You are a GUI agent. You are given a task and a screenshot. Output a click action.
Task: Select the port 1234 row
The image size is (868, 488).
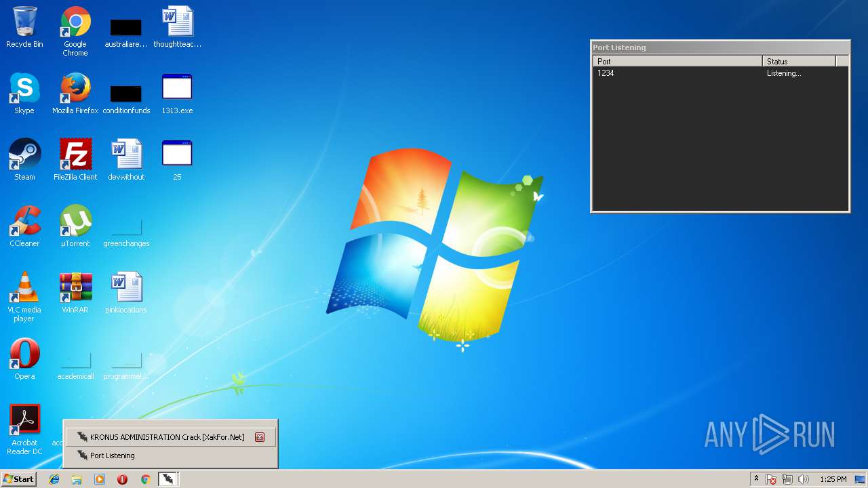tap(720, 73)
